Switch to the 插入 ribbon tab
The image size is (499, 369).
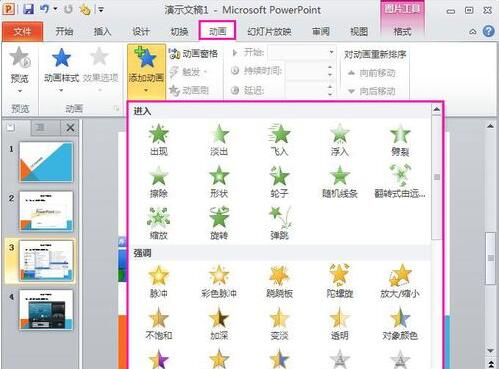[x=102, y=32]
